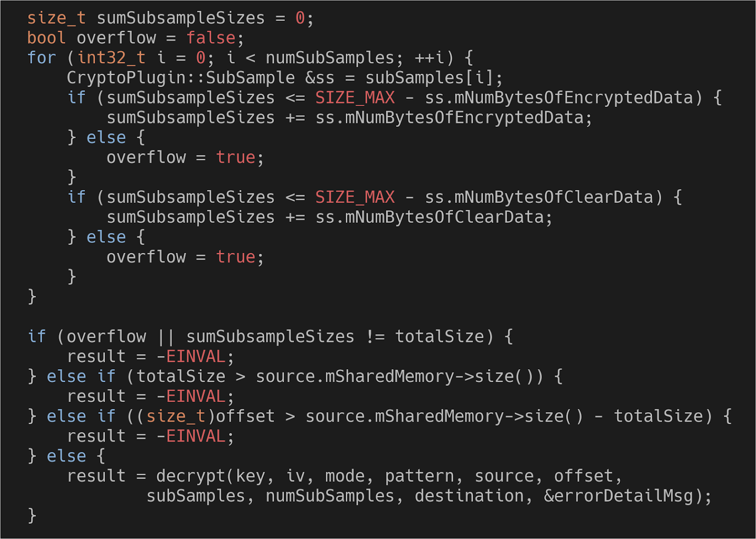Click subSamples[i] array access
The height and width of the screenshot is (539, 756).
coord(429,78)
